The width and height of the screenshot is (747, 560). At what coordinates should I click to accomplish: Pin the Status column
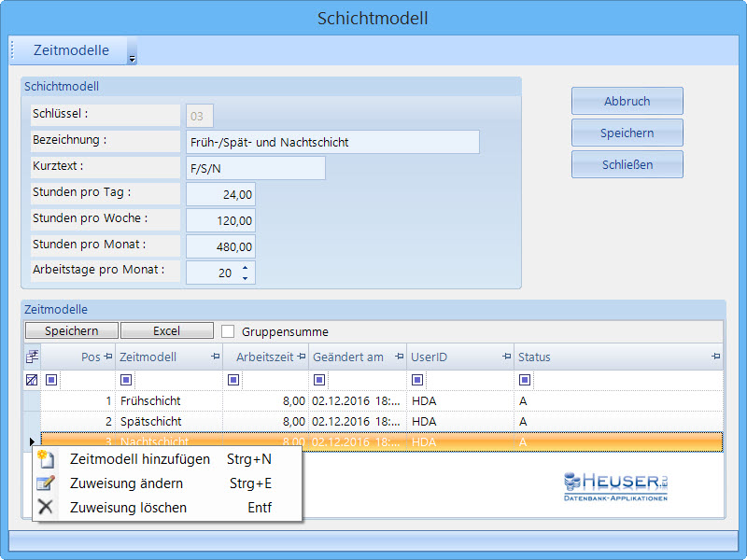point(715,357)
